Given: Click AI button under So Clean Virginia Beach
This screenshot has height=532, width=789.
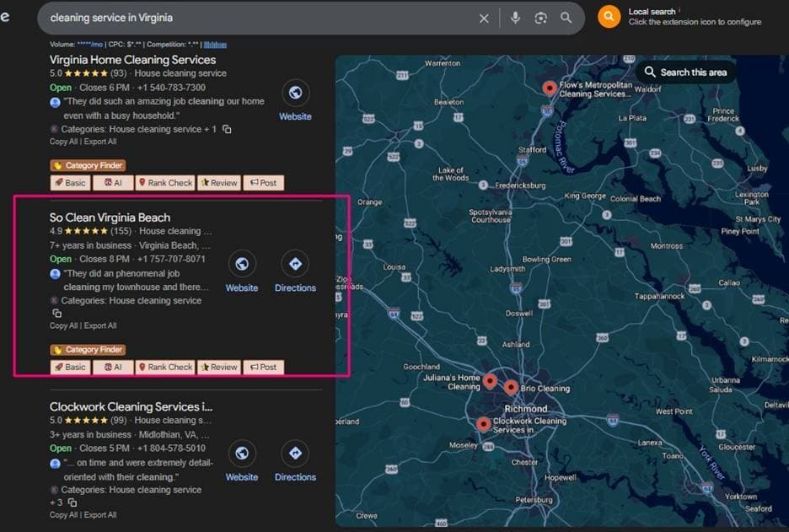Looking at the screenshot, I should pos(113,367).
